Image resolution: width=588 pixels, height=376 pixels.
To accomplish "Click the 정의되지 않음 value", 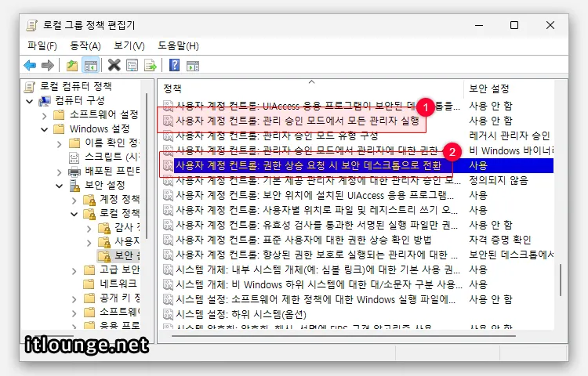I will click(x=499, y=180).
